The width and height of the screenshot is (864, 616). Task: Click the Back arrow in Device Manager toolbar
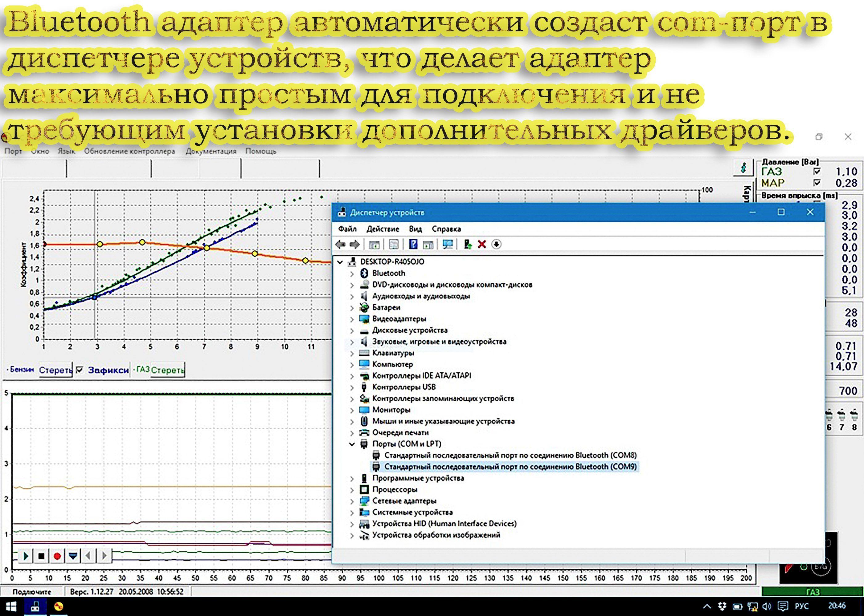pos(341,244)
